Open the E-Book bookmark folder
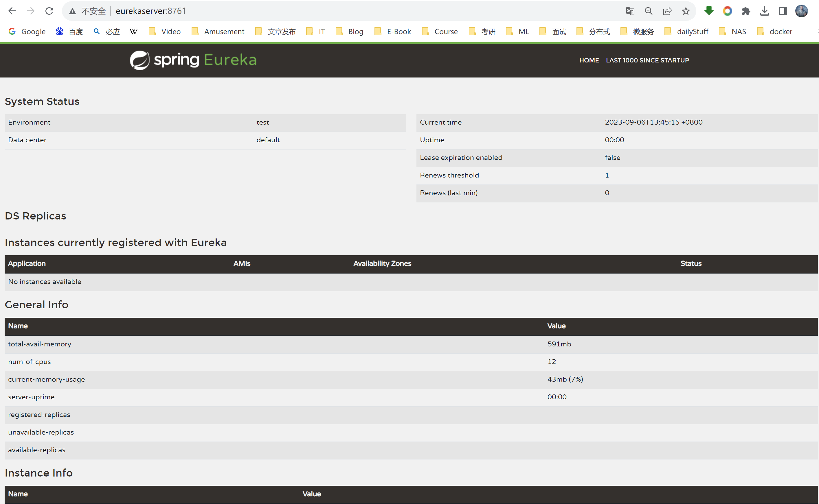This screenshot has height=504, width=819. (x=393, y=31)
